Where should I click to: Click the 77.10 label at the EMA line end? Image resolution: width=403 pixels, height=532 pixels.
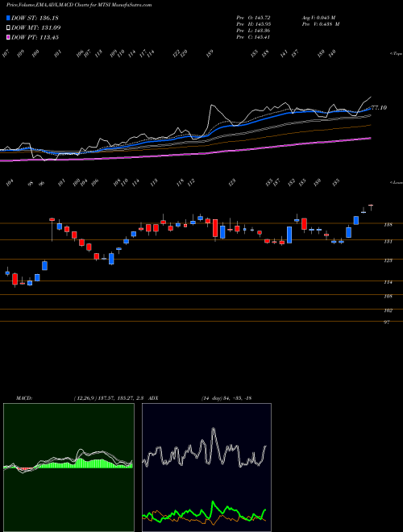click(380, 107)
